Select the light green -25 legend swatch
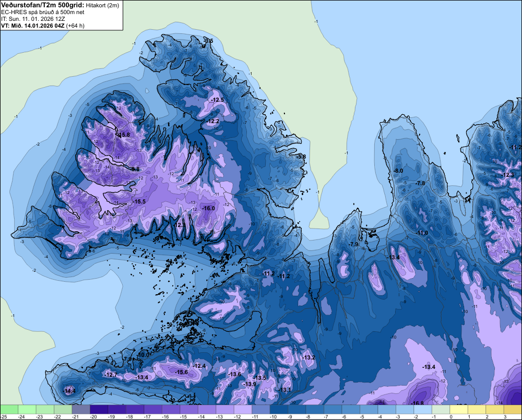Viewport: 522px width, 420px height. pyautogui.click(x=9, y=409)
